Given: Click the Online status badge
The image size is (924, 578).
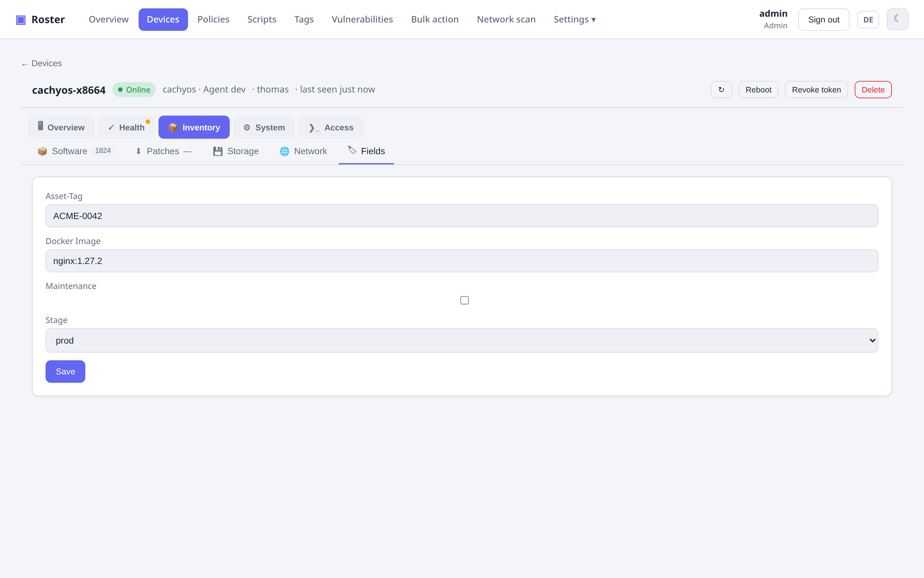Looking at the screenshot, I should pos(134,90).
